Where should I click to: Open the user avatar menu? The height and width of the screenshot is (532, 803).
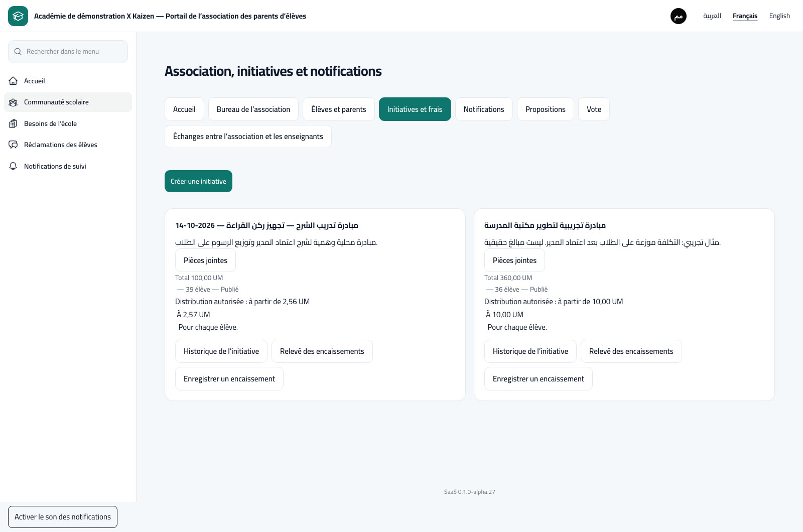(x=679, y=16)
